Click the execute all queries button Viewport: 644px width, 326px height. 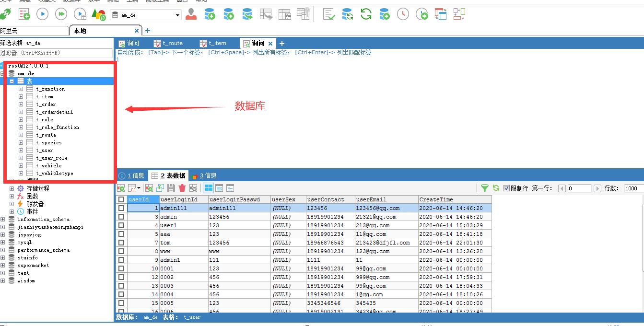(x=61, y=14)
